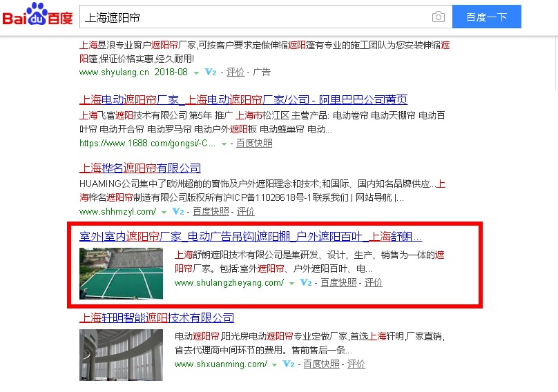Click the Baidu logo
Image resolution: width=558 pixels, height=392 pixels.
[37, 15]
